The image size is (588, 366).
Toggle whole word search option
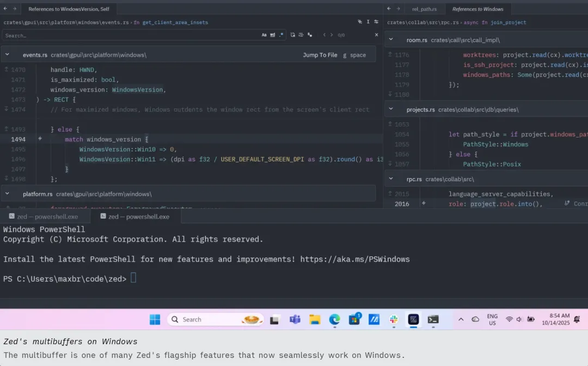273,35
